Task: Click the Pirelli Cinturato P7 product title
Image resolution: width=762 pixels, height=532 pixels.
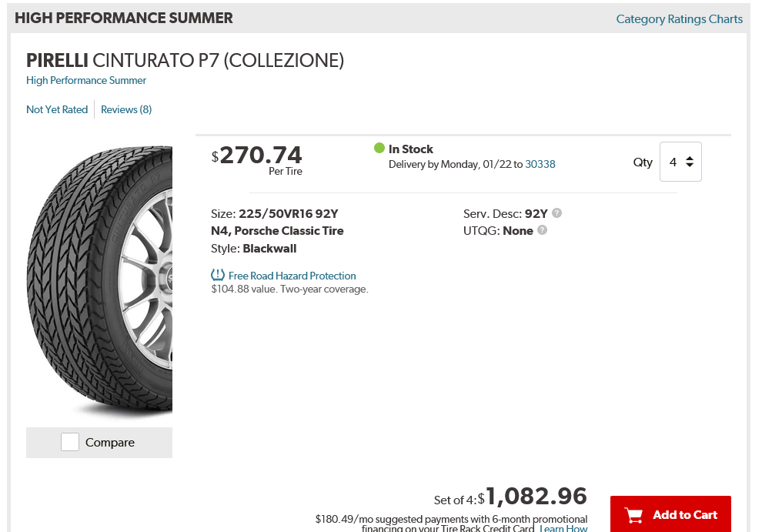Action: point(185,60)
